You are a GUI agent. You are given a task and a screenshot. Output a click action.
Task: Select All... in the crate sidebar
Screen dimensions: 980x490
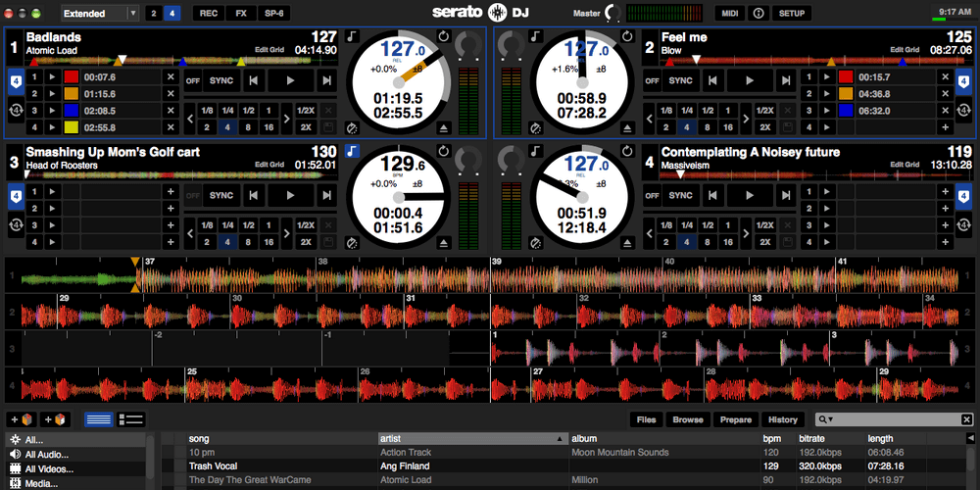[75, 439]
